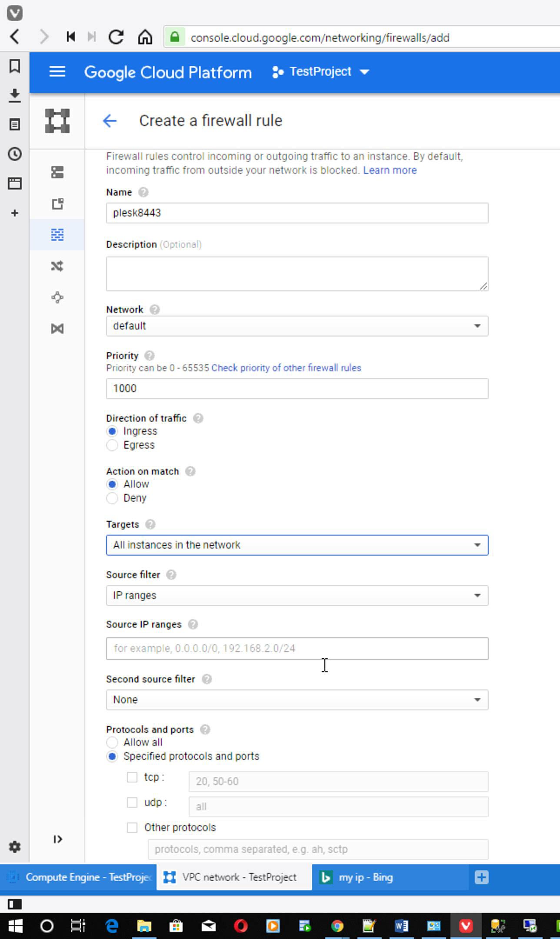Screen dimensions: 560x939
Task: Click into the Source IP ranges field
Action: pos(297,649)
